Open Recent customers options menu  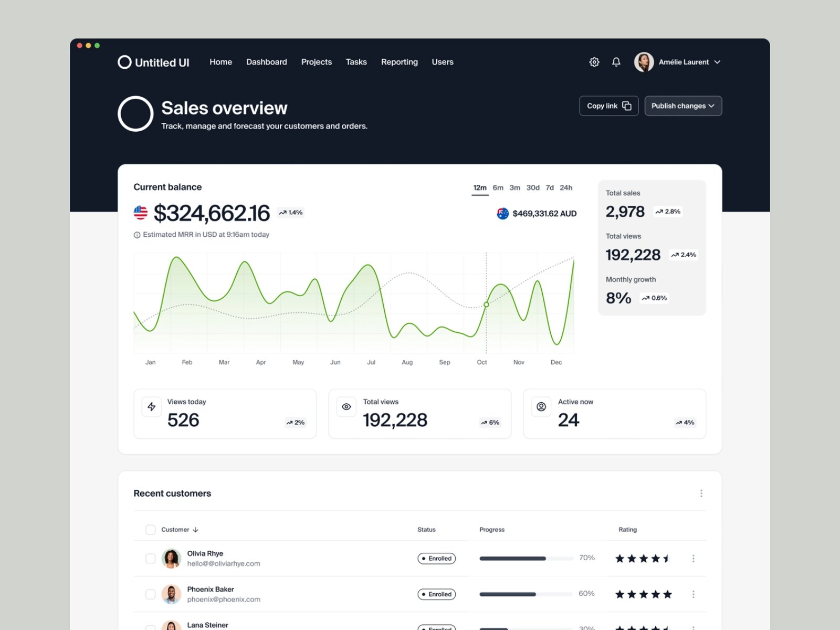701,493
